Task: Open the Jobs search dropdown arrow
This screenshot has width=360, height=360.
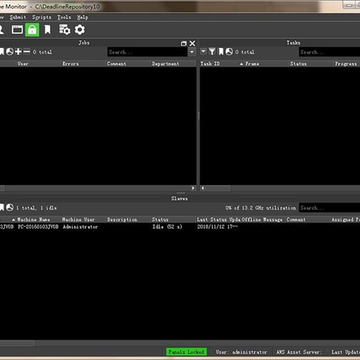Action: click(x=192, y=52)
